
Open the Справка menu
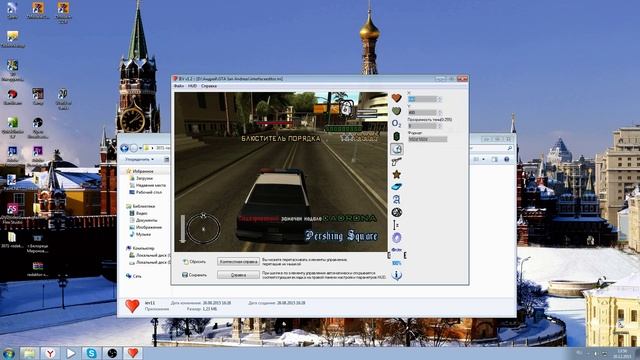pos(209,86)
